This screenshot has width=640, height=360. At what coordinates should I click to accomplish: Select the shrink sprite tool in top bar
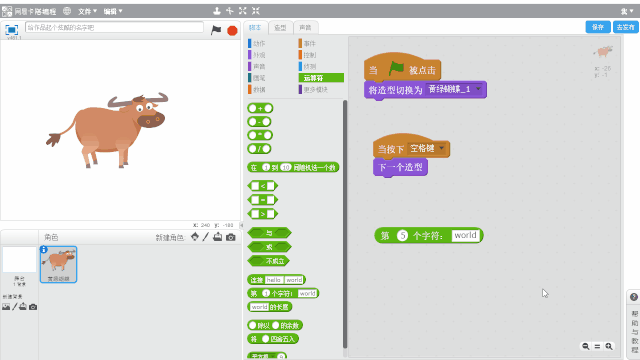(256, 11)
